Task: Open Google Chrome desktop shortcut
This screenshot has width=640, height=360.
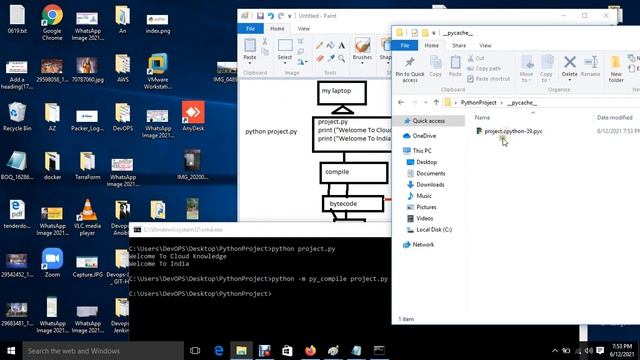Action: point(52,22)
